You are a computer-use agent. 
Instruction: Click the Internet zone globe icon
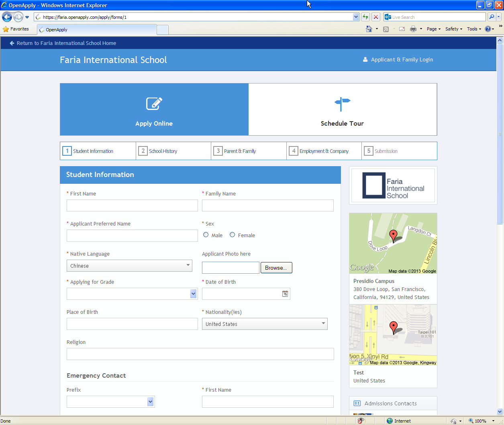(x=390, y=421)
